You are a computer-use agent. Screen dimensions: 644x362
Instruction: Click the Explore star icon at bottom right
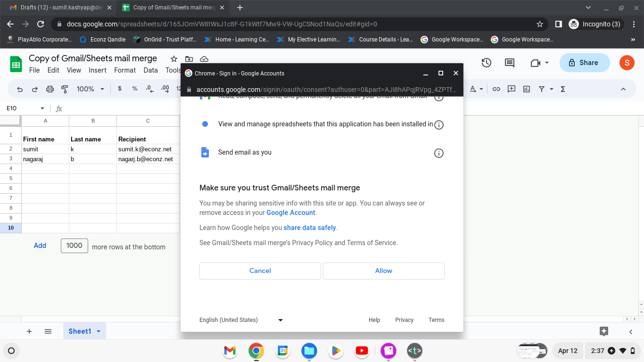click(604, 331)
